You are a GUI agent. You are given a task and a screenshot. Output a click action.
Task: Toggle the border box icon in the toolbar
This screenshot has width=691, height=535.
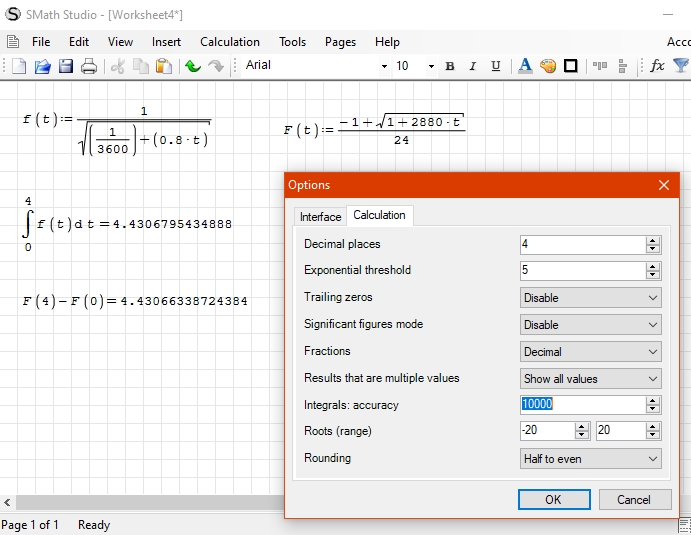[x=571, y=66]
